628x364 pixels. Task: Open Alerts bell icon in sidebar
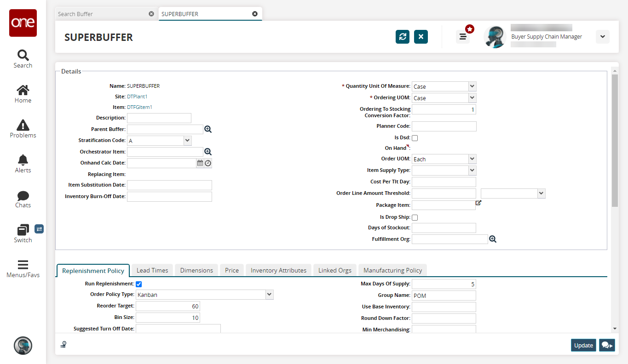[23, 160]
